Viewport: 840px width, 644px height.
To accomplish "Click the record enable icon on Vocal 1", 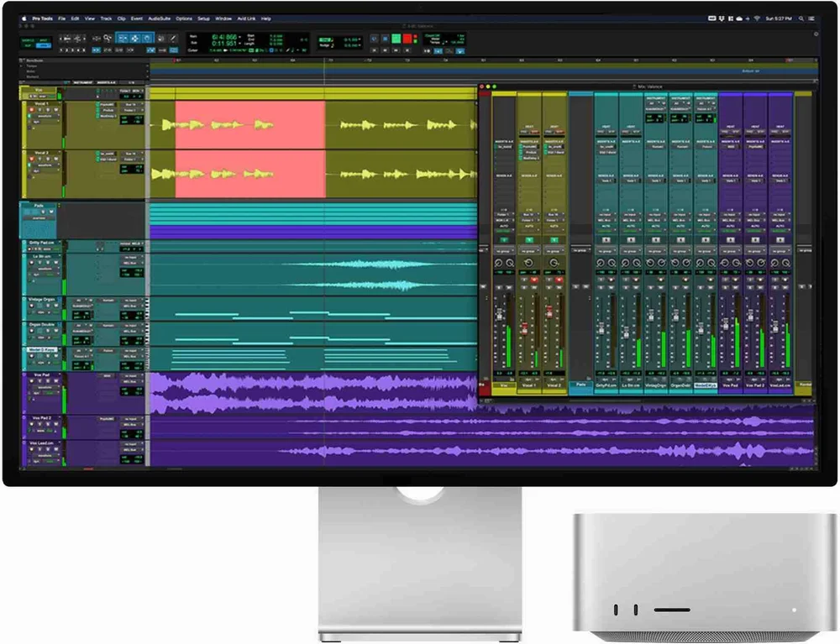I will (x=32, y=109).
